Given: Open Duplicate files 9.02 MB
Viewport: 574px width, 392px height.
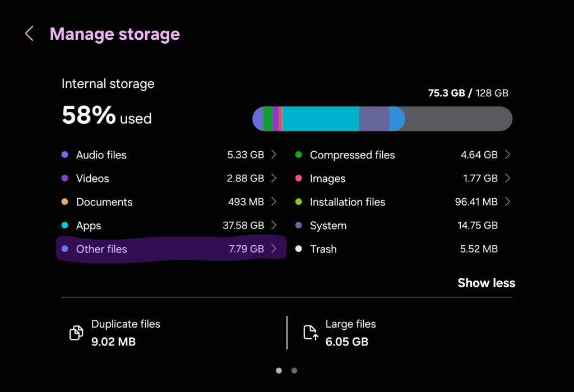Looking at the screenshot, I should 126,333.
